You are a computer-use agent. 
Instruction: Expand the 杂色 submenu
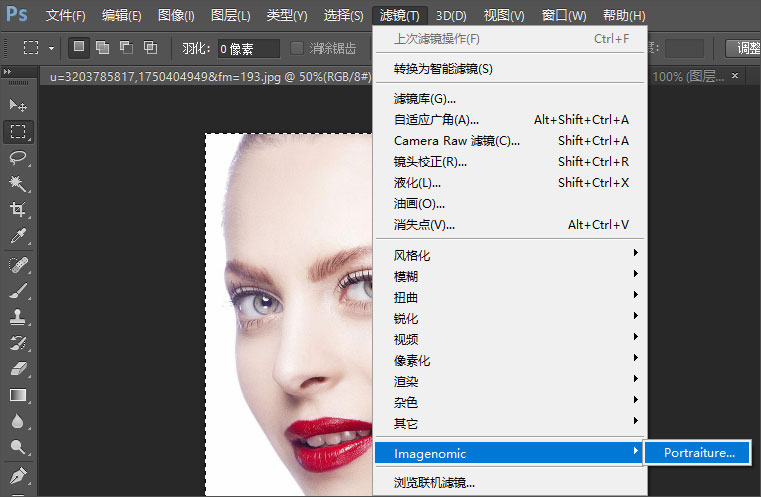tap(510, 402)
